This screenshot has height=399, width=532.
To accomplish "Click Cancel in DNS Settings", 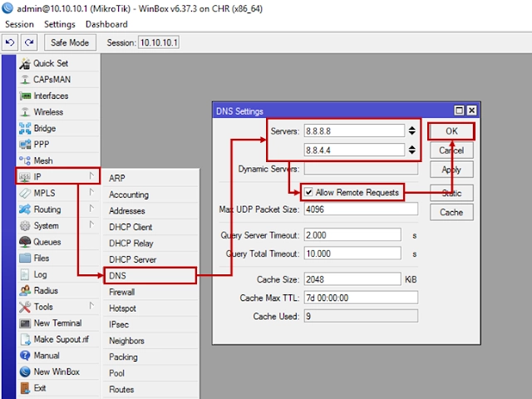I will (451, 150).
